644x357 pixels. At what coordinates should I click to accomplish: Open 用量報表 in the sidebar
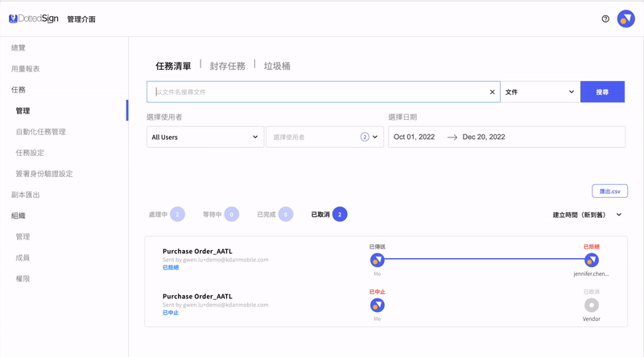pos(26,69)
